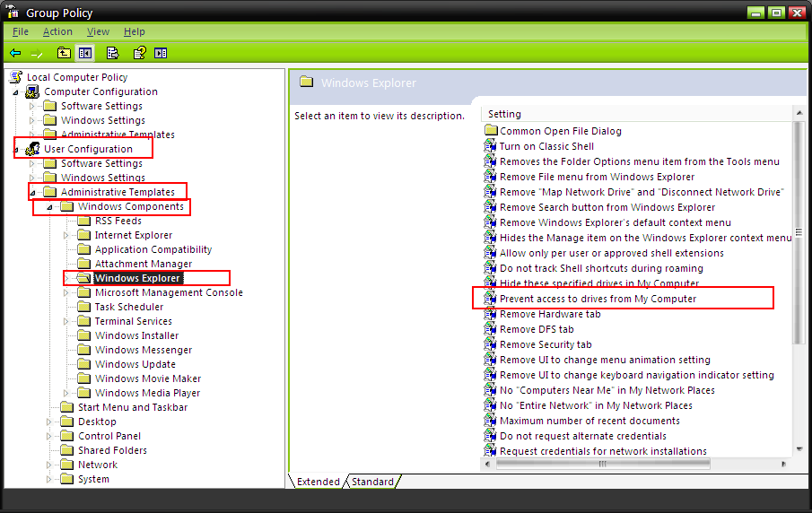Screen dimensions: 812x513
Task: Expand the Control Panel tree node
Action: 48,437
